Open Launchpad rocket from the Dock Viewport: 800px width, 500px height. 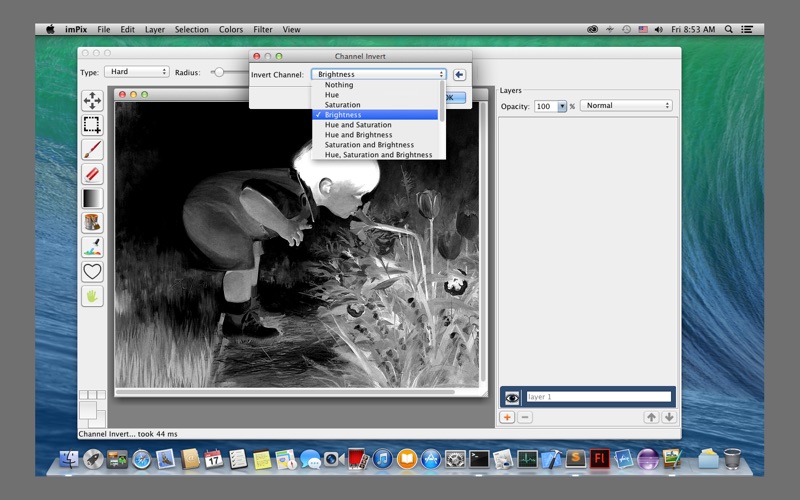[93, 459]
